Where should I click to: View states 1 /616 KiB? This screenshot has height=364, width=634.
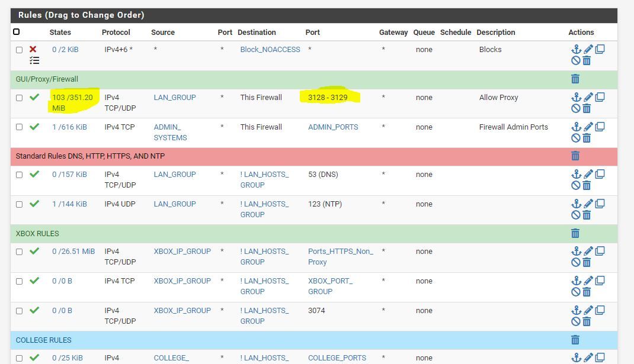click(x=69, y=127)
